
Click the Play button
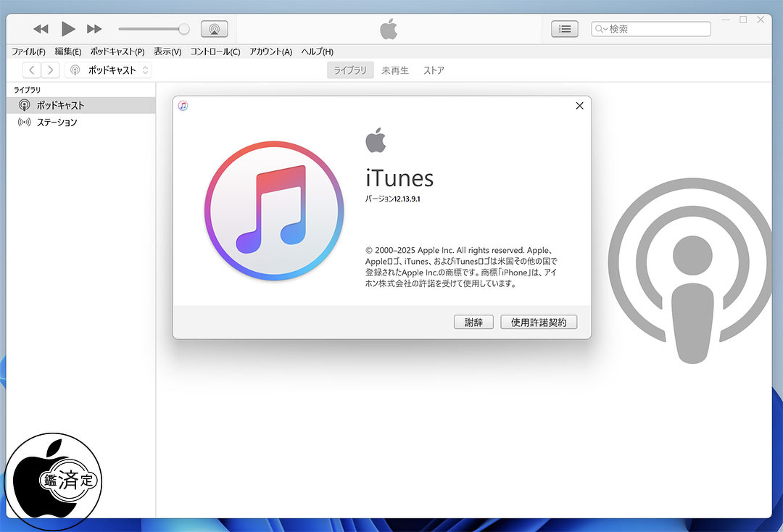(68, 29)
